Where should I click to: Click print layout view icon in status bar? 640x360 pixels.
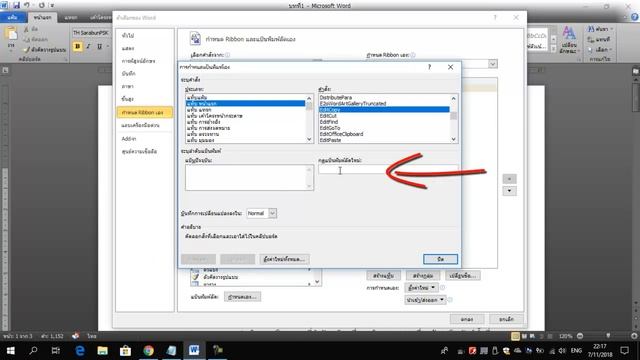515,336
